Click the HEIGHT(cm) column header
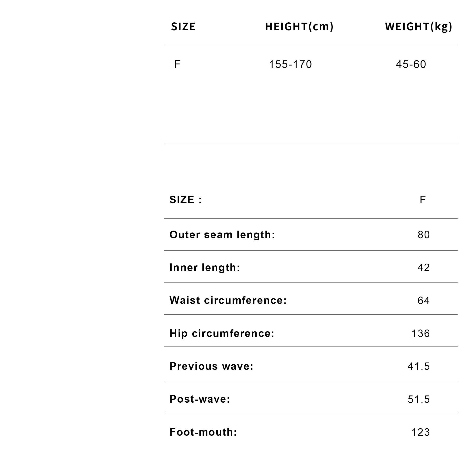 tap(299, 27)
